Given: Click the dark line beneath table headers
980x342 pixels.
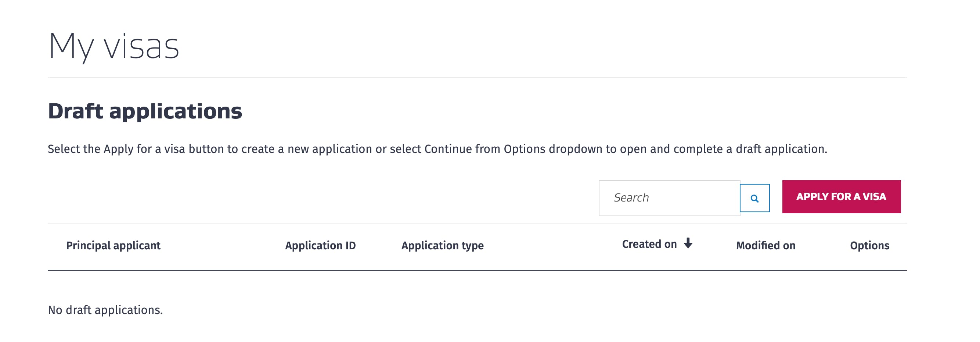Looking at the screenshot, I should coord(477,270).
